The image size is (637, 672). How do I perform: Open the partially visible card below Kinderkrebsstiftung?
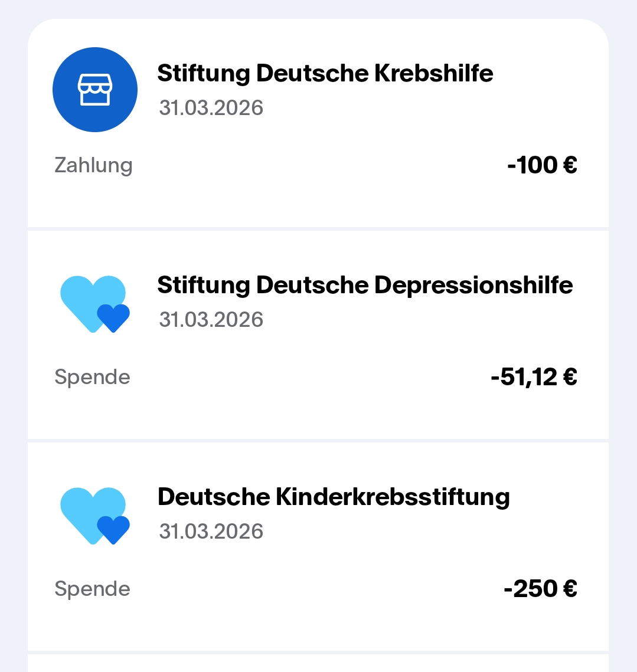pyautogui.click(x=318, y=663)
